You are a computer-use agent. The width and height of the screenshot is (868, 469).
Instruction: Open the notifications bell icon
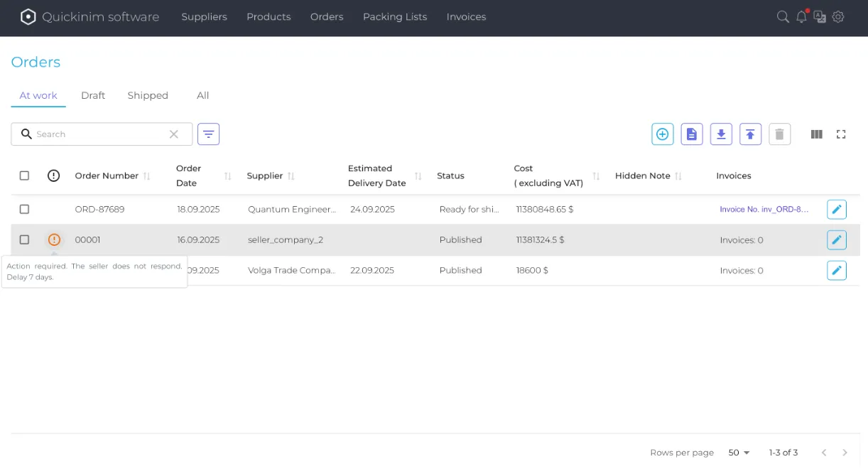coord(801,17)
